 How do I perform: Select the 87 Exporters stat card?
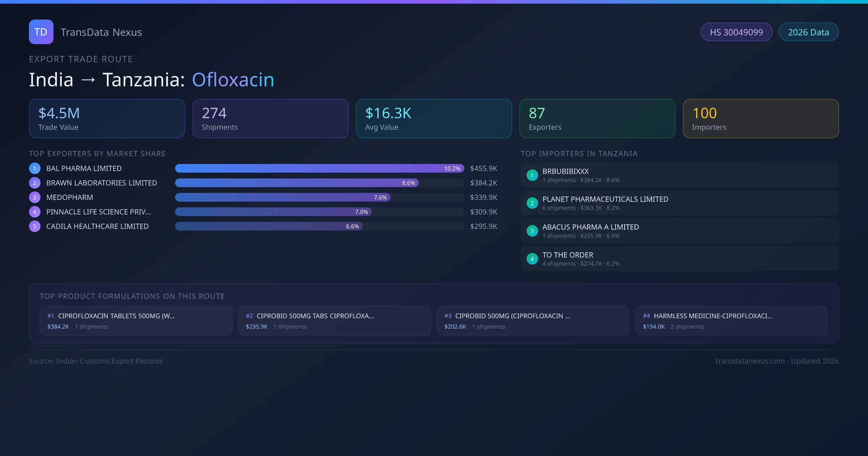pos(597,118)
